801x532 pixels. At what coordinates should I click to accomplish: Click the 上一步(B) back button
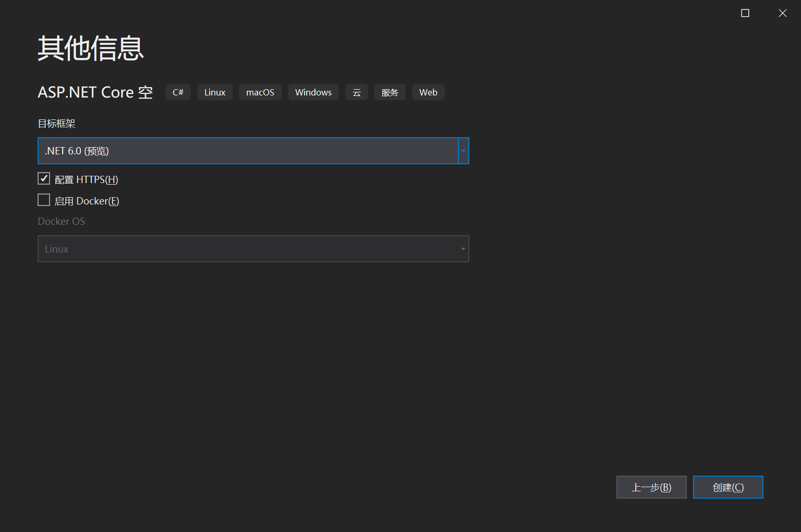click(x=651, y=487)
